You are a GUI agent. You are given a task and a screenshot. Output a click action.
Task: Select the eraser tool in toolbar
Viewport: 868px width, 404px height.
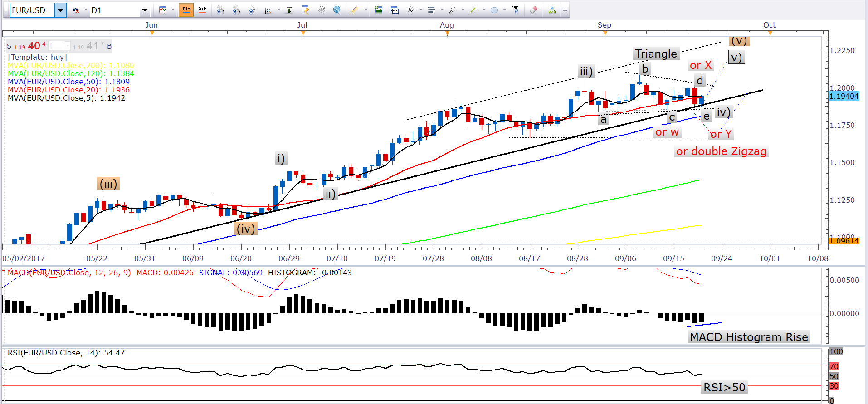click(x=534, y=10)
